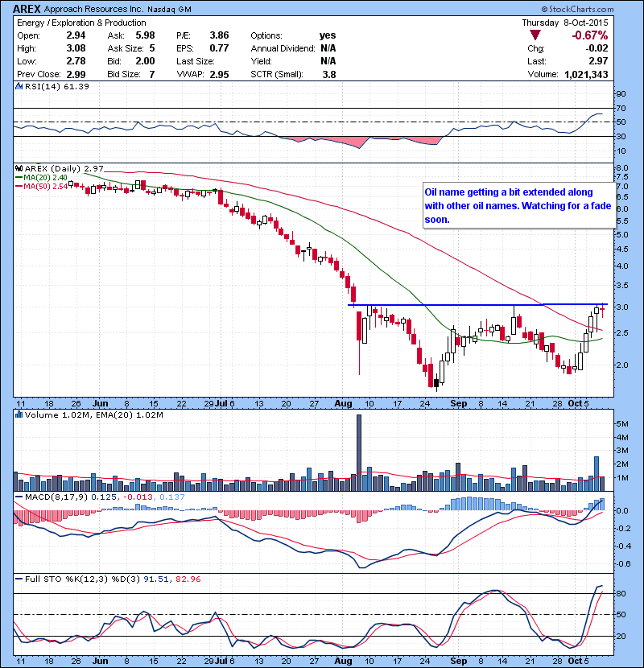The width and height of the screenshot is (644, 668).
Task: Click the volume bars icon next to Volume label
Action: pos(19,414)
